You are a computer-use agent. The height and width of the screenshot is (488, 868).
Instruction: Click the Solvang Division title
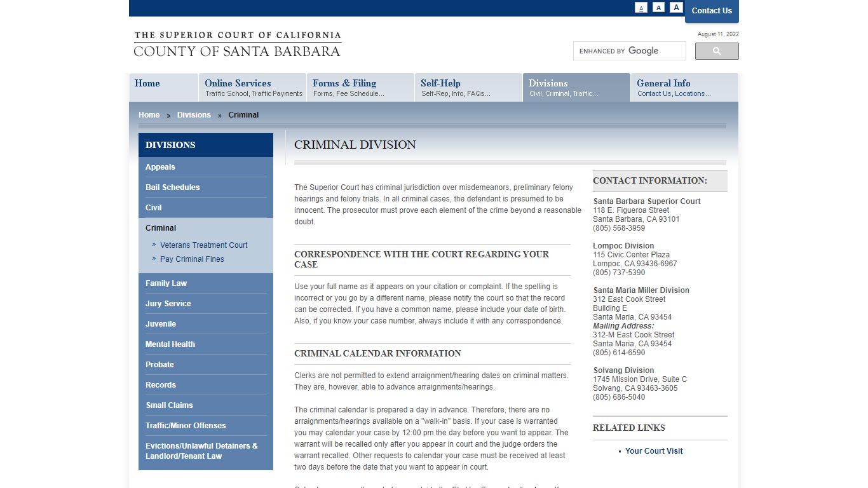(623, 370)
